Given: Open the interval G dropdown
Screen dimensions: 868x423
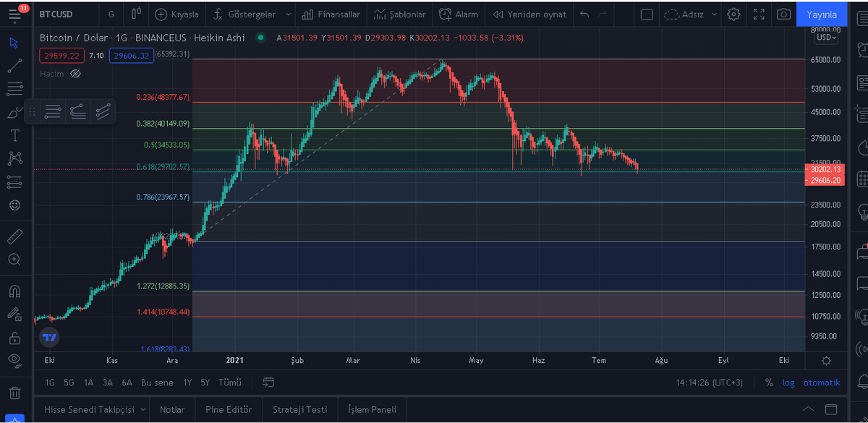Looking at the screenshot, I should [111, 14].
